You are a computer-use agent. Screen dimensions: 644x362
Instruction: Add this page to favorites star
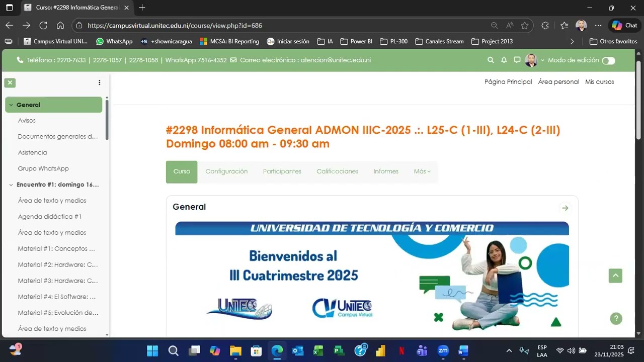point(525,25)
